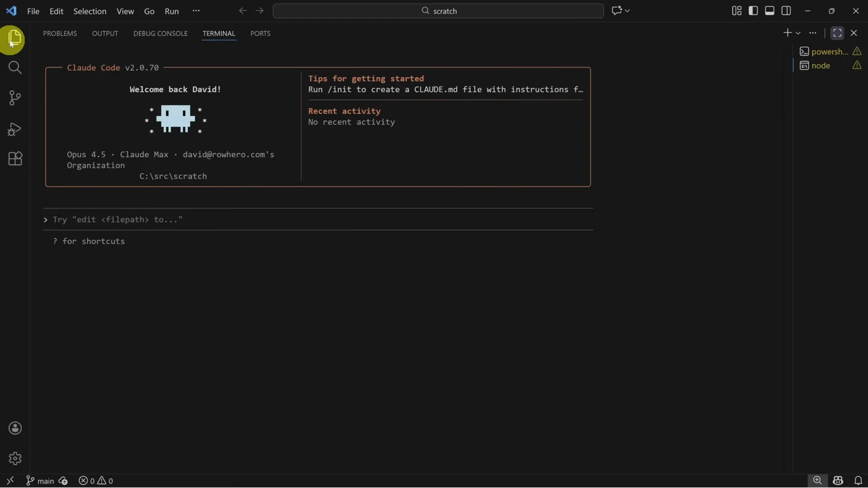Open the Run menu
Viewport: 868px width, 488px height.
(x=172, y=11)
